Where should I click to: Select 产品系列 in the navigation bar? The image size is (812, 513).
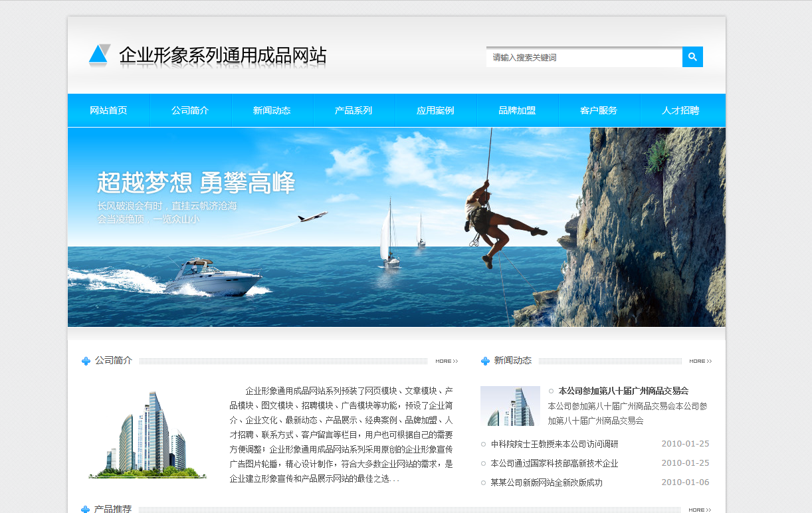354,110
